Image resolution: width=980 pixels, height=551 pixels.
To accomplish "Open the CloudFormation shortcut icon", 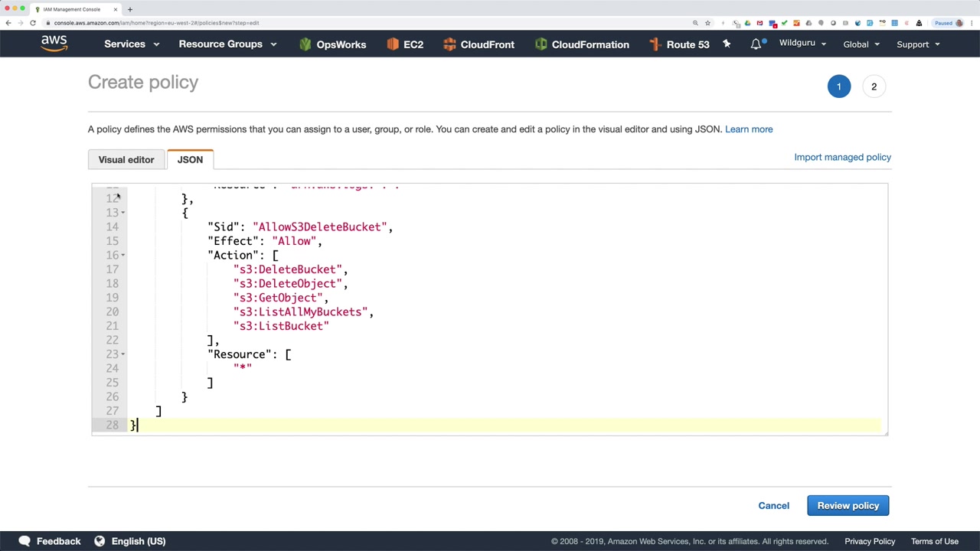I will point(541,44).
